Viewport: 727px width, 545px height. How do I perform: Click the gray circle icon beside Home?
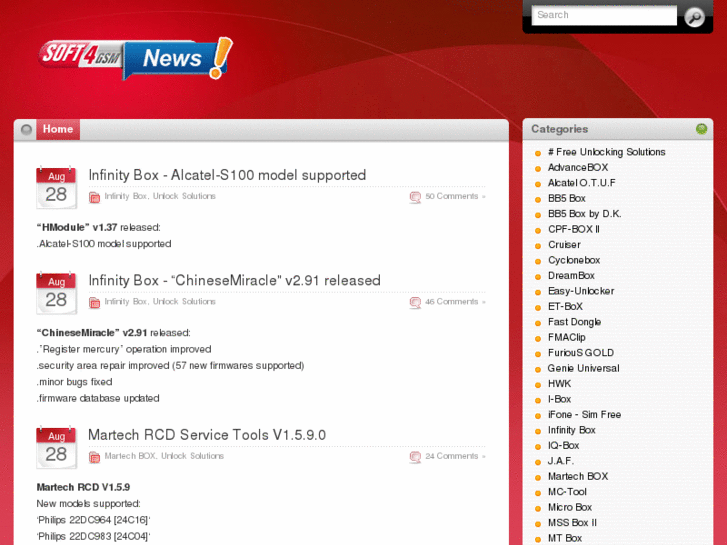click(x=26, y=129)
